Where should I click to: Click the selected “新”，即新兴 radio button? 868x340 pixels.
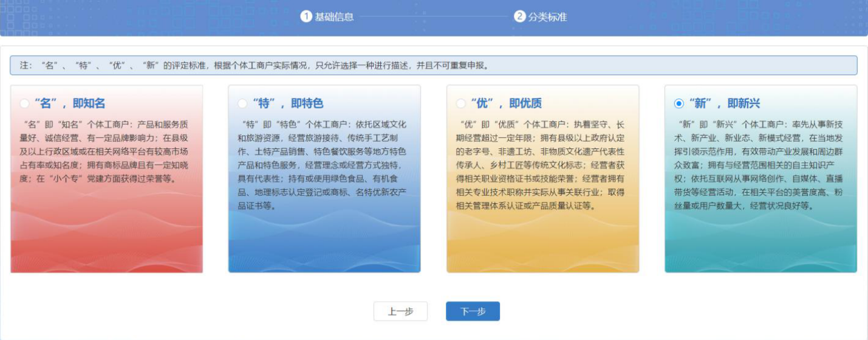(679, 103)
